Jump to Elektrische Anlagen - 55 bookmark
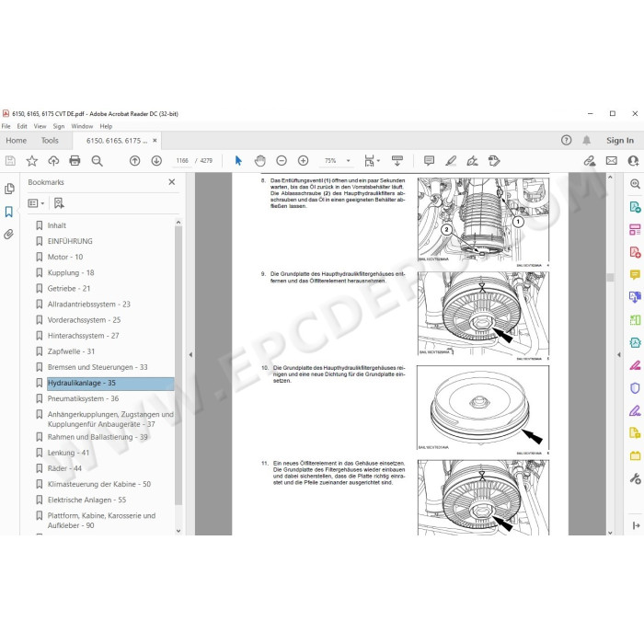644x644 pixels. 86,500
